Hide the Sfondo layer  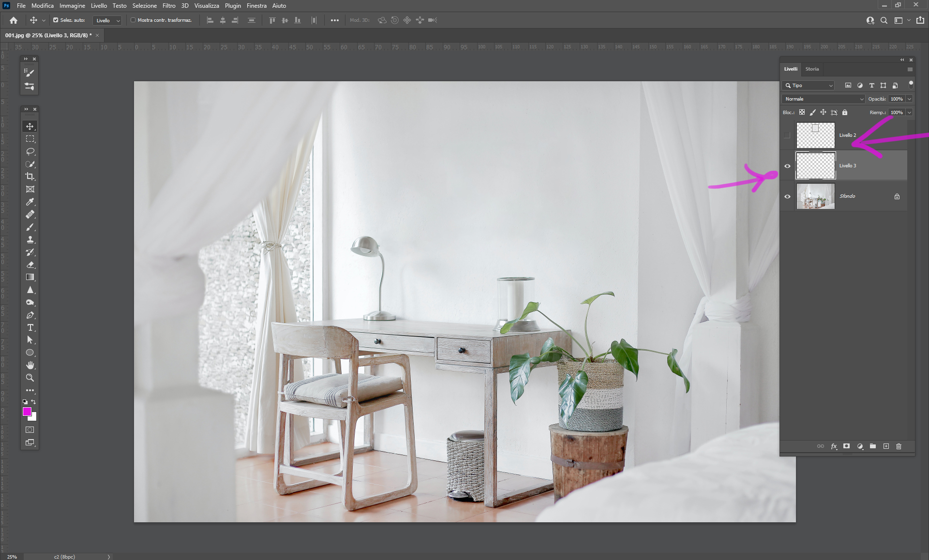tap(787, 196)
